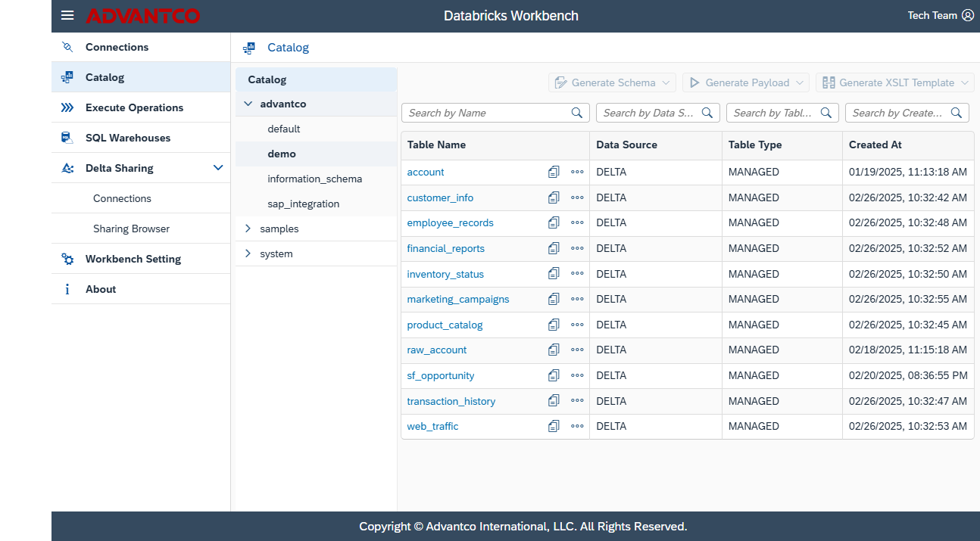
Task: Go to Execute Operations
Action: pos(141,107)
